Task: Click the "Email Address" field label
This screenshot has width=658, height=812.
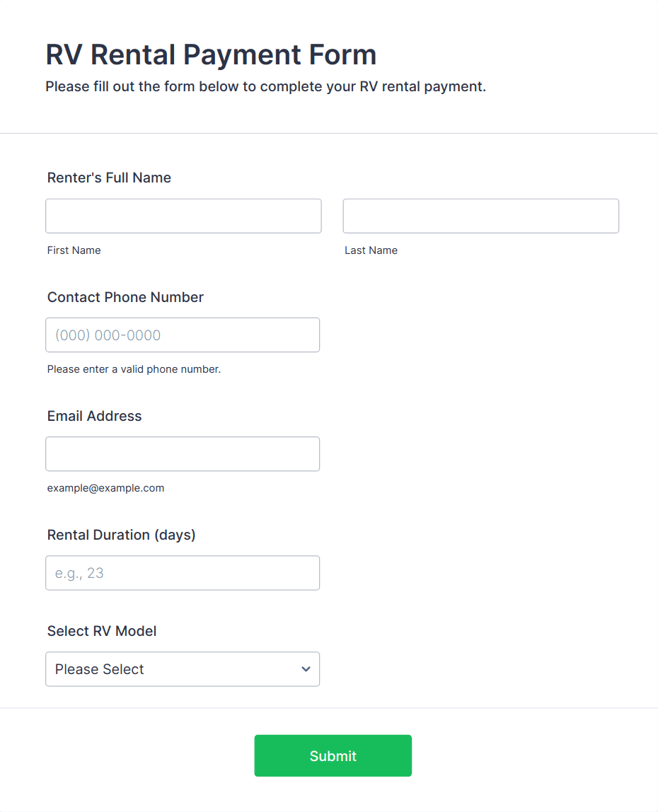Action: click(x=94, y=416)
